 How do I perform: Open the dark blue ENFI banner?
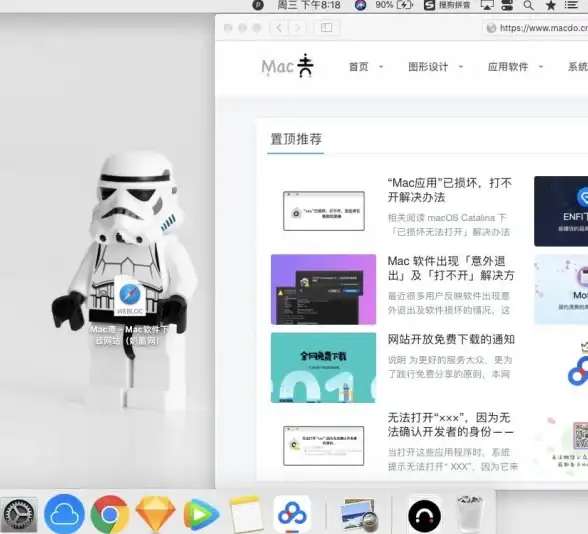pyautogui.click(x=561, y=211)
